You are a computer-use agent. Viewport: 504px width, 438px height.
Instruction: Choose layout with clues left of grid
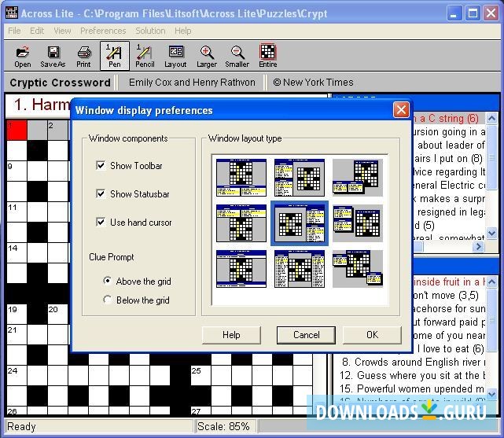click(x=300, y=178)
